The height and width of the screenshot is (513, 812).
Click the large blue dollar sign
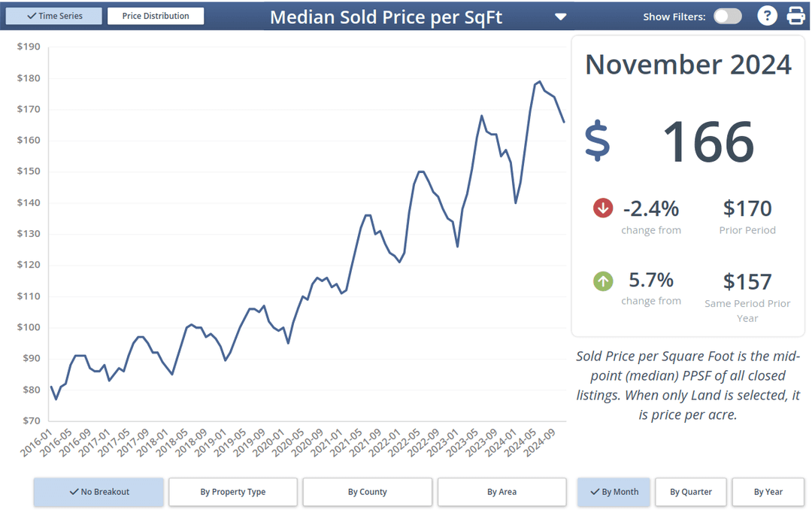598,141
